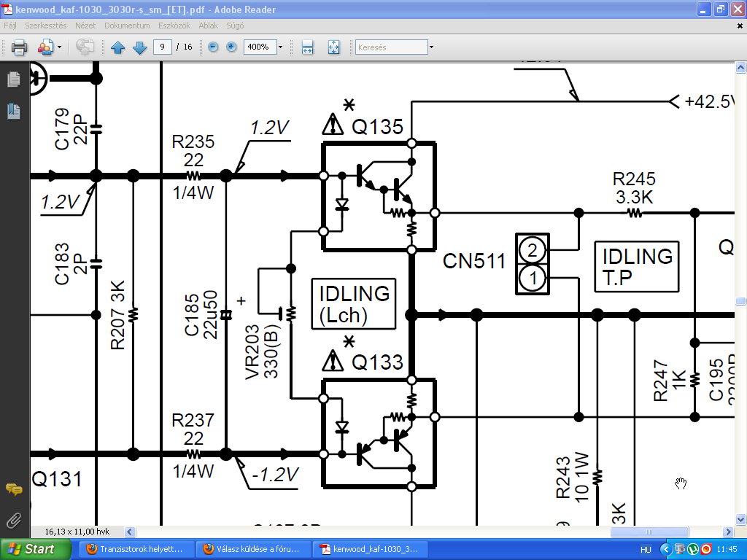The width and height of the screenshot is (747, 560).
Task: Zoom in with the plus button
Action: 231,47
